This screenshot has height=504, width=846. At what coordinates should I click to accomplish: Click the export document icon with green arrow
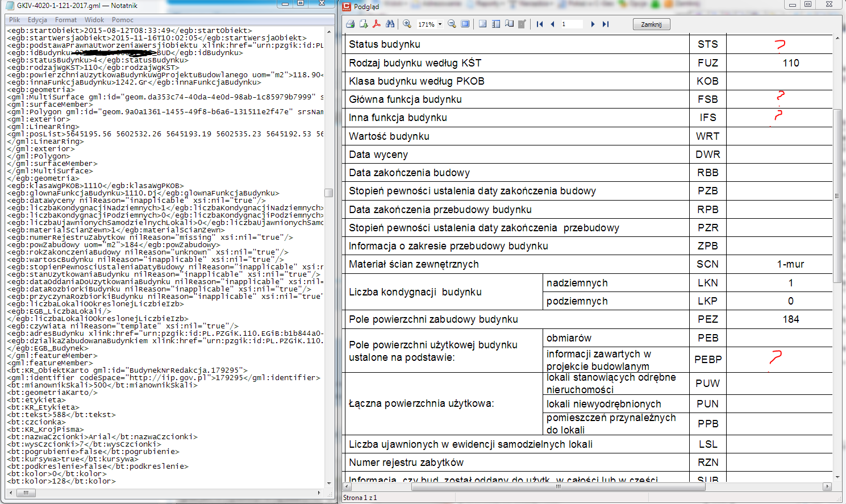pyautogui.click(x=364, y=24)
